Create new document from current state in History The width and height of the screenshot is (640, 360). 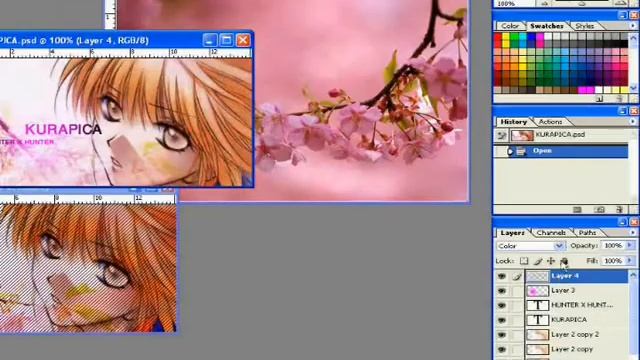(x=577, y=210)
